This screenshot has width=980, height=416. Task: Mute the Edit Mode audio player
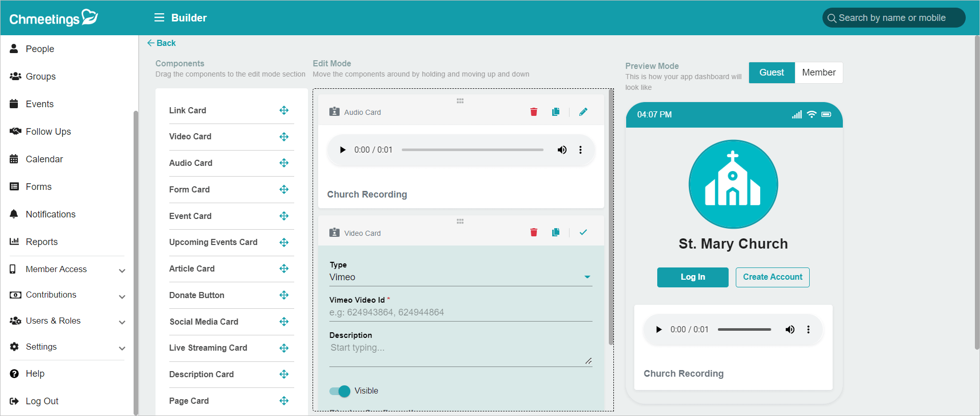pyautogui.click(x=562, y=150)
